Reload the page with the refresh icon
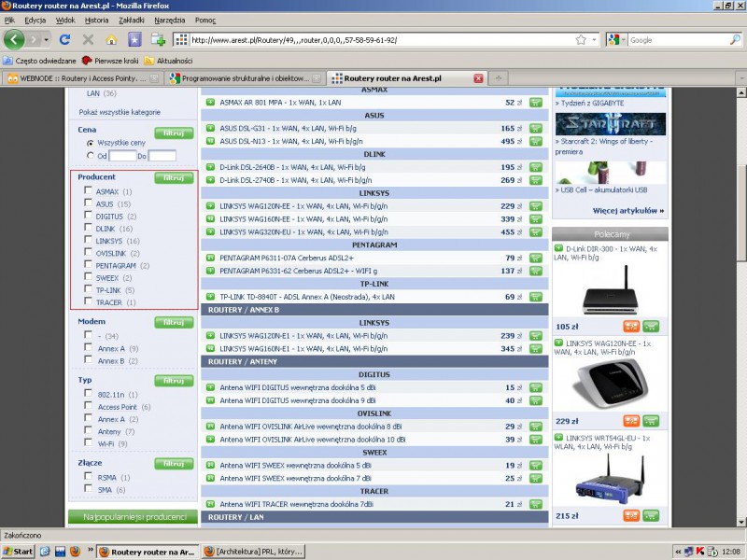This screenshot has width=747, height=560. [64, 39]
